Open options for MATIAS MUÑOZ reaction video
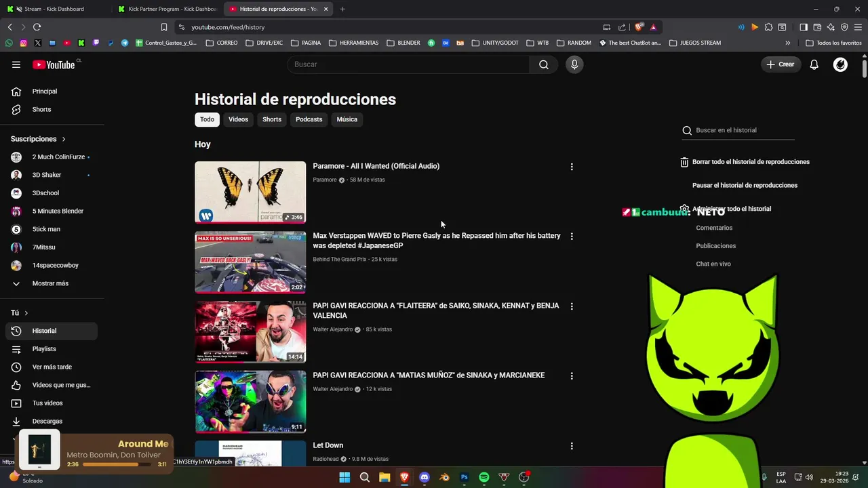This screenshot has height=488, width=868. pos(572,376)
